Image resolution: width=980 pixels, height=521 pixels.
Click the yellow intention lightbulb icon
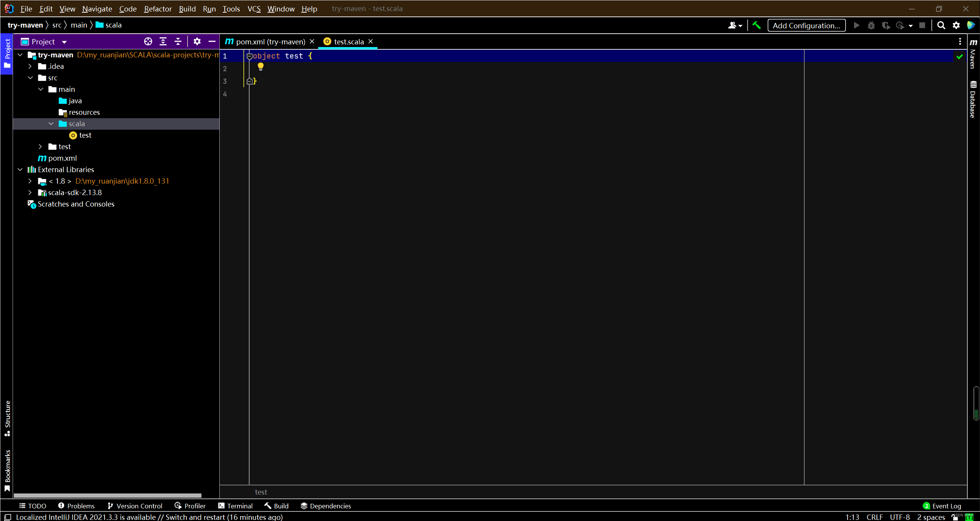point(261,67)
